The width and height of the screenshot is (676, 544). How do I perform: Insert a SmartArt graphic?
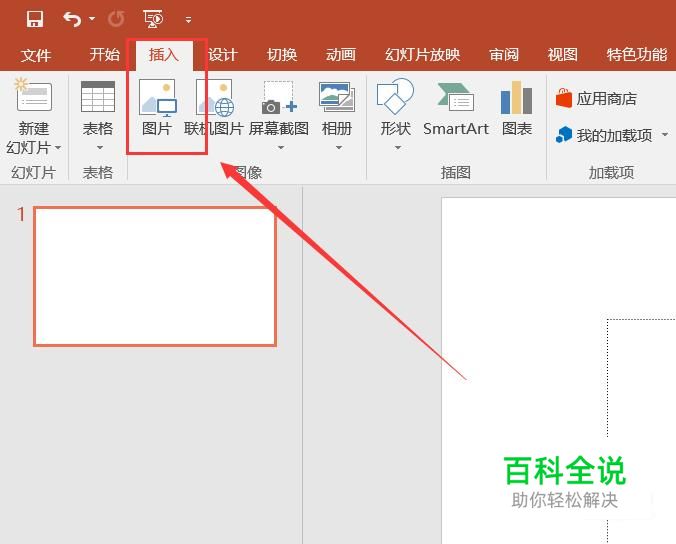[456, 108]
